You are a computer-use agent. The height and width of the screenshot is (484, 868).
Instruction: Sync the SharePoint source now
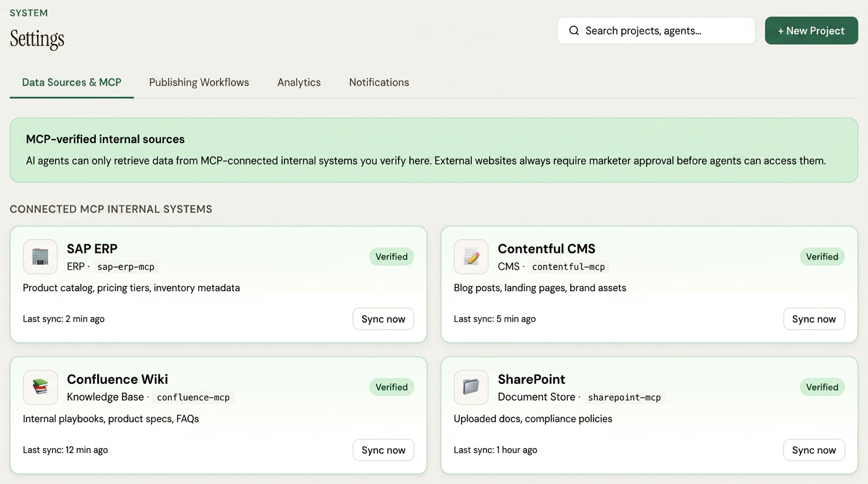(814, 450)
